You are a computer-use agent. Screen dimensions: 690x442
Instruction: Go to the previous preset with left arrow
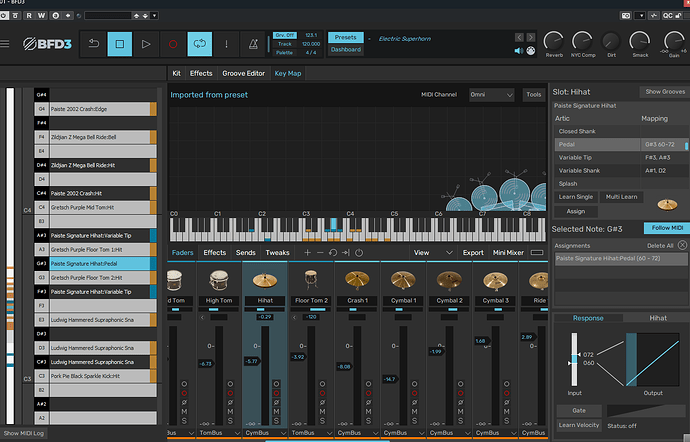(x=519, y=37)
